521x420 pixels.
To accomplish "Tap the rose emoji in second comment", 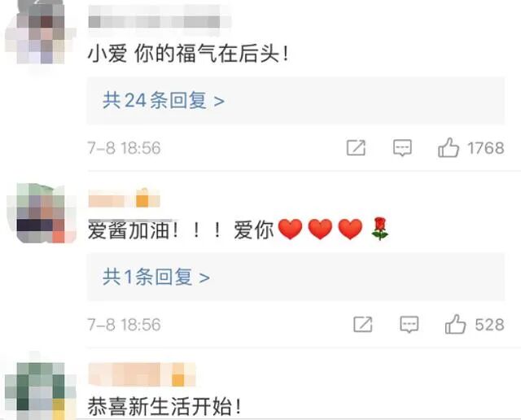I will click(x=380, y=229).
